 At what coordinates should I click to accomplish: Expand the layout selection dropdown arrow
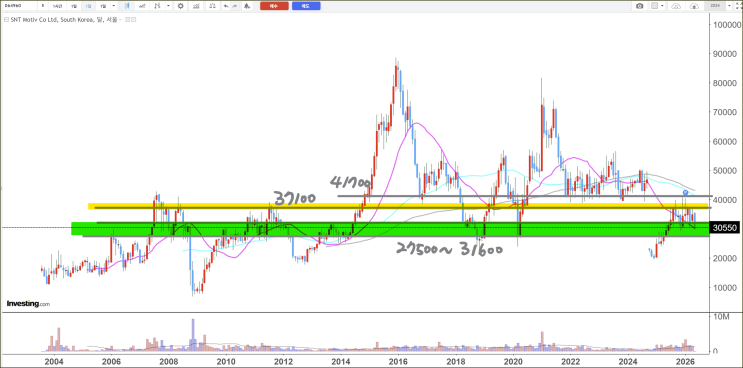[x=662, y=6]
